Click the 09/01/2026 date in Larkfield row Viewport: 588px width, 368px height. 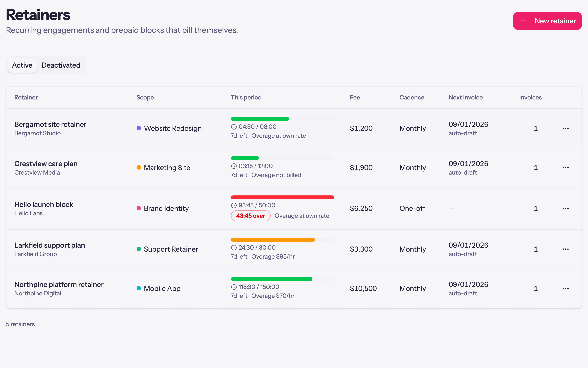click(468, 245)
